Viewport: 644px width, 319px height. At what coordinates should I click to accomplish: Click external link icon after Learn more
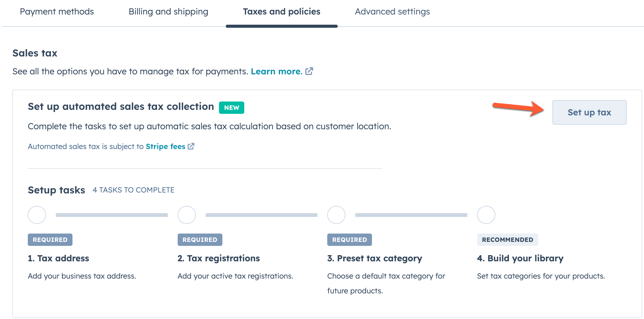pos(309,71)
